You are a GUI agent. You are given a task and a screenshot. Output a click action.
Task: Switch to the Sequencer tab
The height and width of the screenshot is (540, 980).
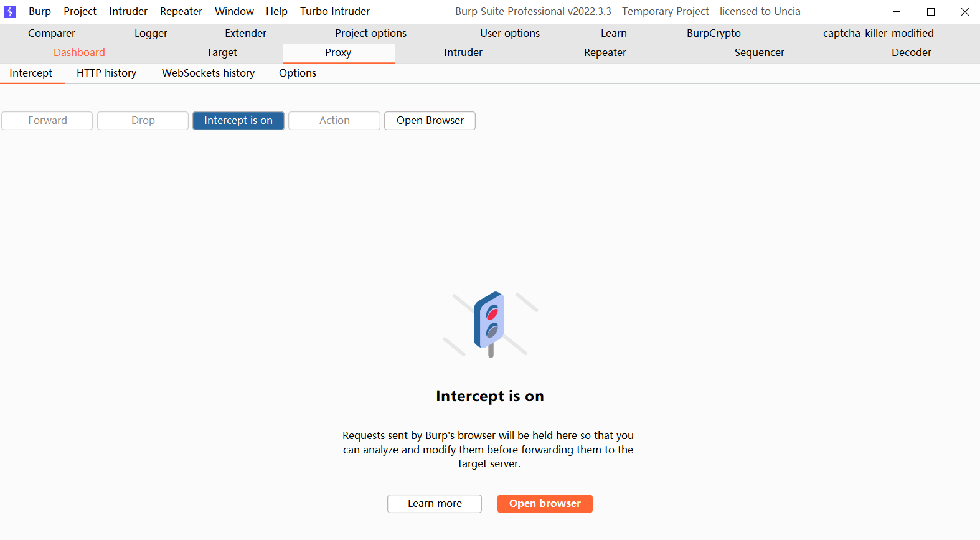(x=759, y=52)
